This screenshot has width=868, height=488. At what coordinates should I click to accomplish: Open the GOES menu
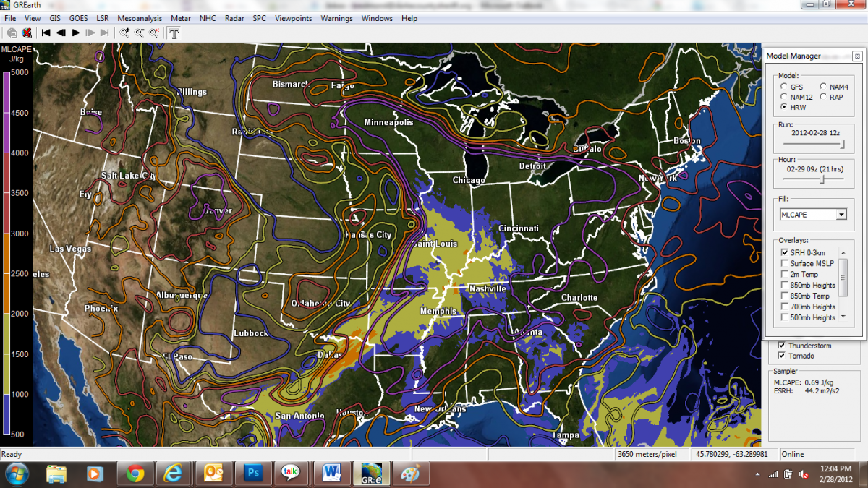click(78, 18)
